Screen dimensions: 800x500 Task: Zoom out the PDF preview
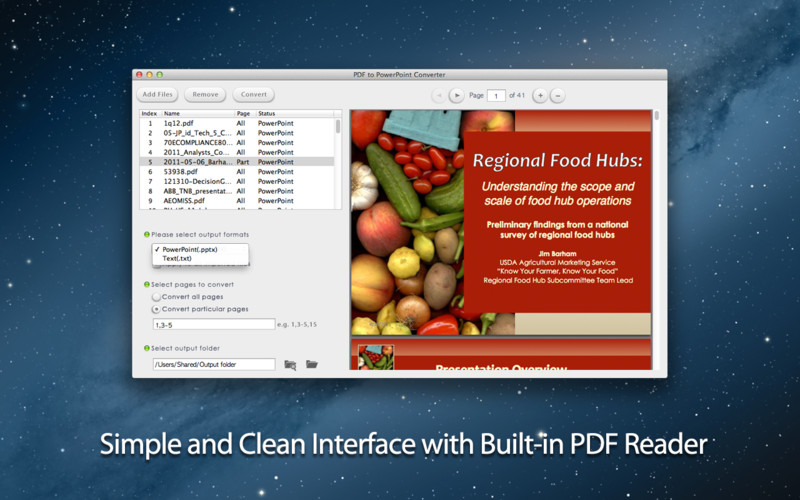click(558, 95)
